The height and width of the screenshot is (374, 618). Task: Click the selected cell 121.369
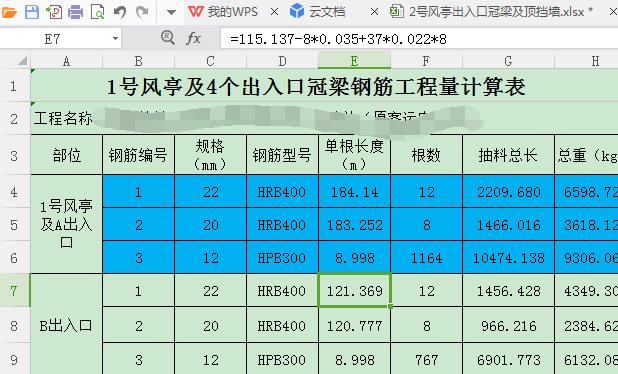(x=354, y=290)
